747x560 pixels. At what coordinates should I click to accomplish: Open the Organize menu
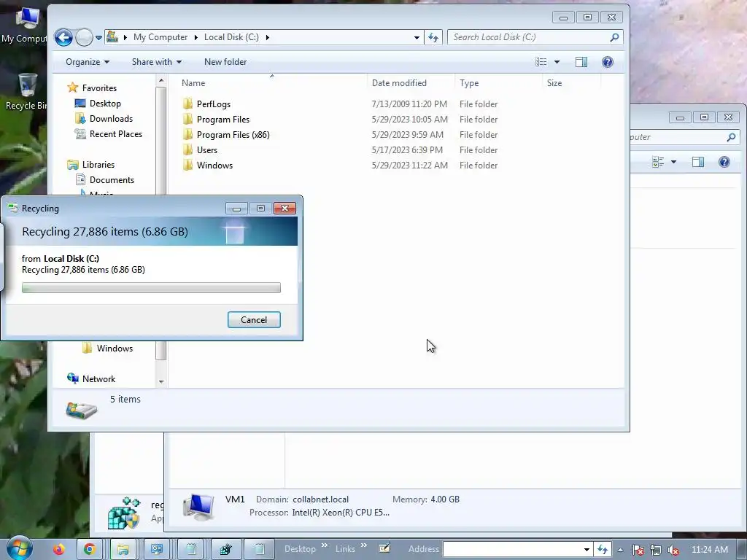(x=88, y=62)
